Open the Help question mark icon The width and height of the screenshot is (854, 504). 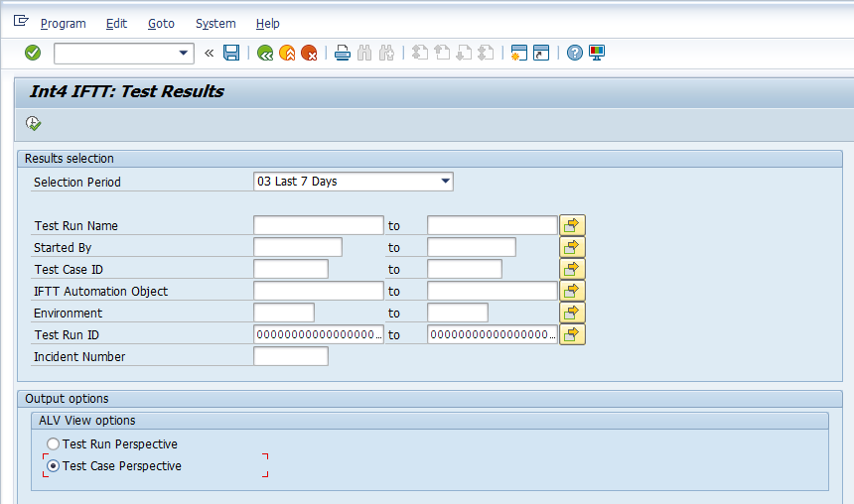coord(575,53)
